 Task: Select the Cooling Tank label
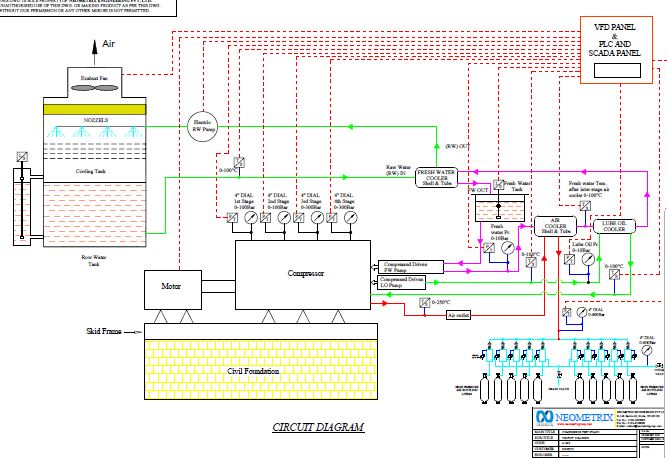pos(90,171)
